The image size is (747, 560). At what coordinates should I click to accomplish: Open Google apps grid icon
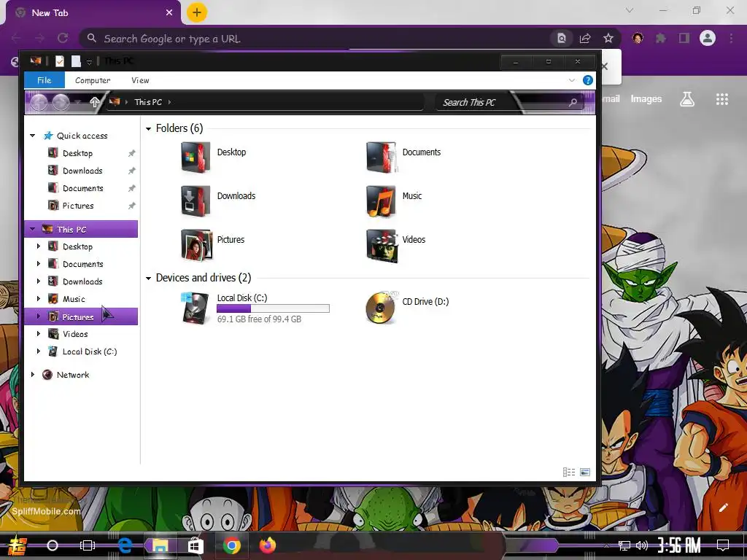[x=721, y=99]
